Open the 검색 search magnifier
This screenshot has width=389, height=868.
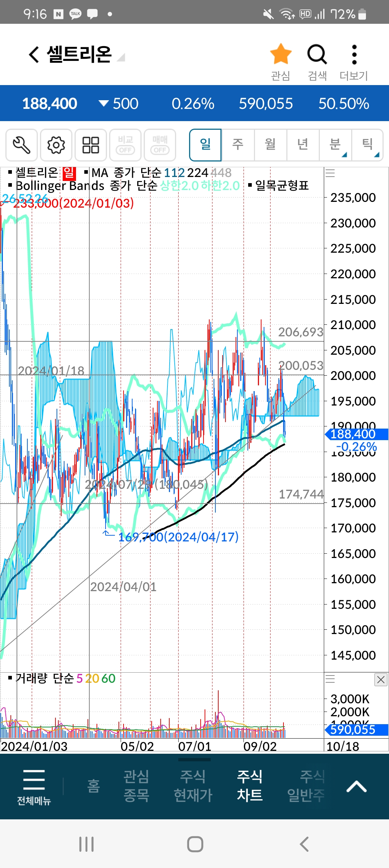pyautogui.click(x=317, y=54)
